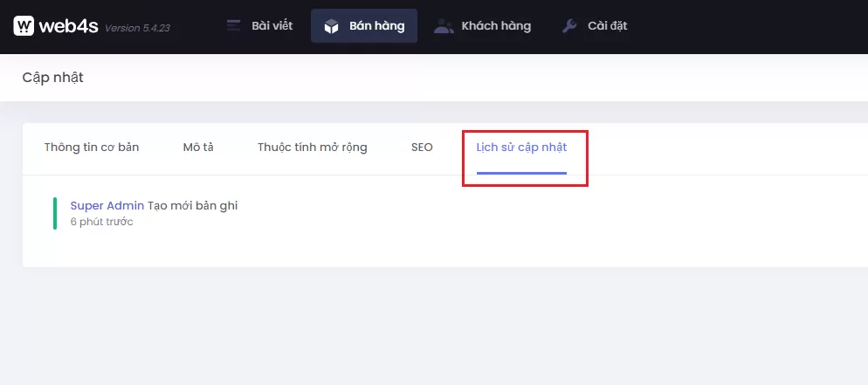
Task: Click the Bán hàng cube icon
Action: click(331, 26)
